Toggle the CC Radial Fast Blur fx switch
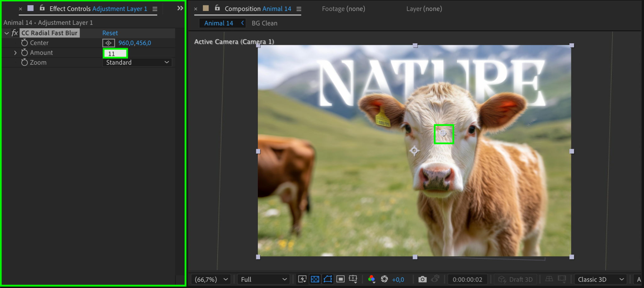The height and width of the screenshot is (288, 644). tap(15, 33)
